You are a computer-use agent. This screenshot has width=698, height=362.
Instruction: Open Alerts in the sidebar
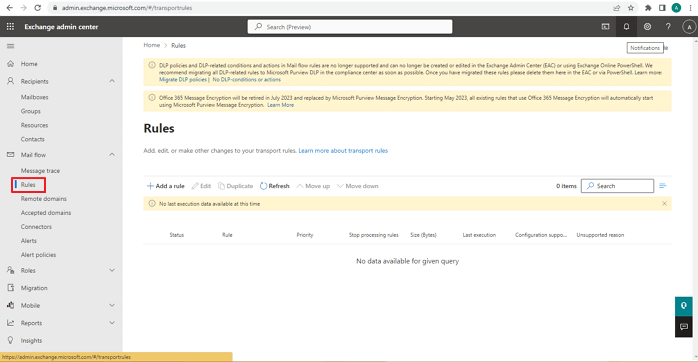pos(28,241)
